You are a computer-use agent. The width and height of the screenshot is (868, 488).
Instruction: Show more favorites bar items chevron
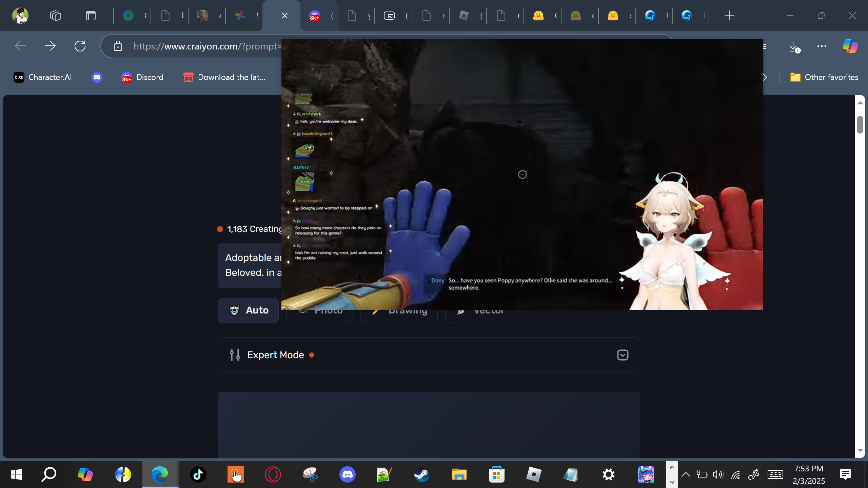(x=765, y=77)
